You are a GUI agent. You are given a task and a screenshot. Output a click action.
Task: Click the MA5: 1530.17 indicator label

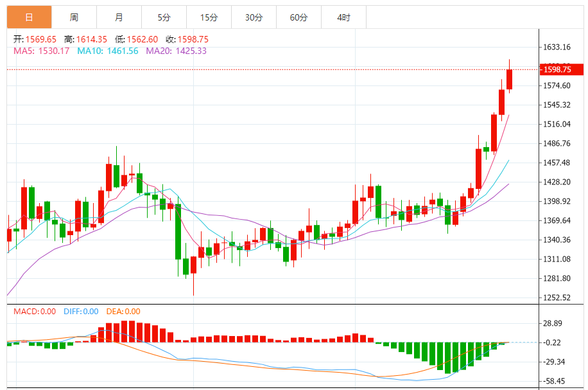coord(42,51)
